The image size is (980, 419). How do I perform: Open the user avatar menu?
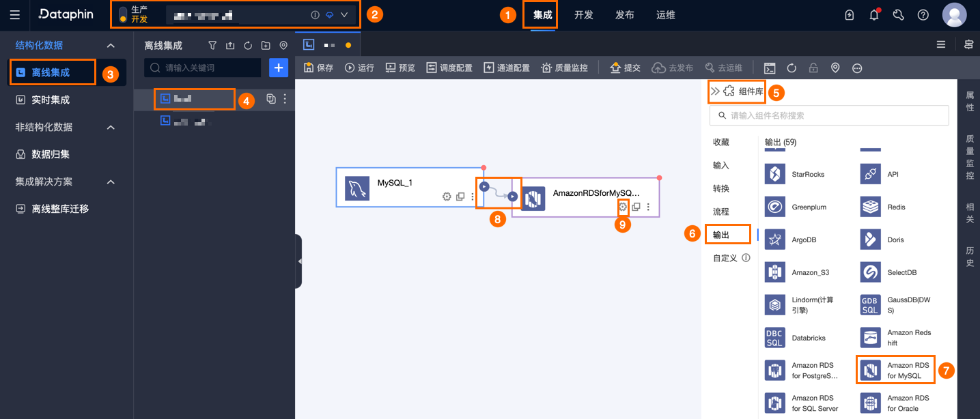pyautogui.click(x=954, y=15)
